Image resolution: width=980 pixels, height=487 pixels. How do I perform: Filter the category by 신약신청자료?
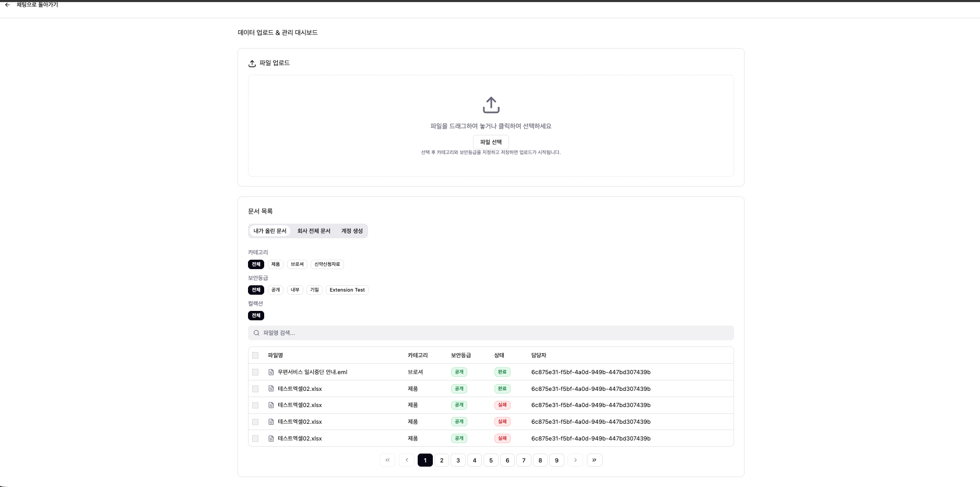click(327, 264)
